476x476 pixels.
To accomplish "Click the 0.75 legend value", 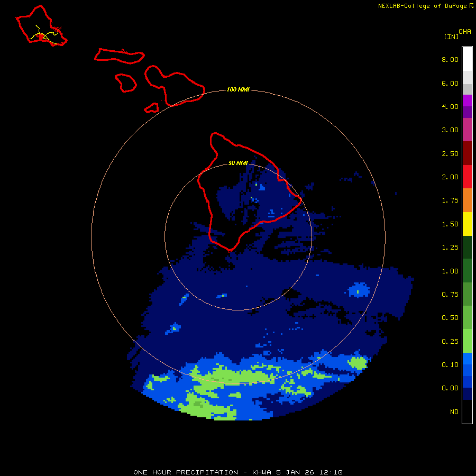I will coord(450,295).
